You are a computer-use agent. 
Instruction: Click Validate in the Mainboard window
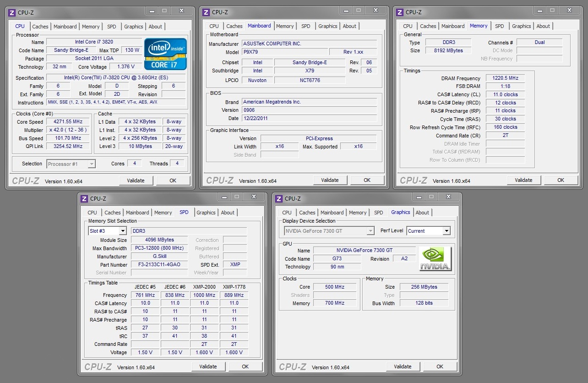[x=330, y=180]
